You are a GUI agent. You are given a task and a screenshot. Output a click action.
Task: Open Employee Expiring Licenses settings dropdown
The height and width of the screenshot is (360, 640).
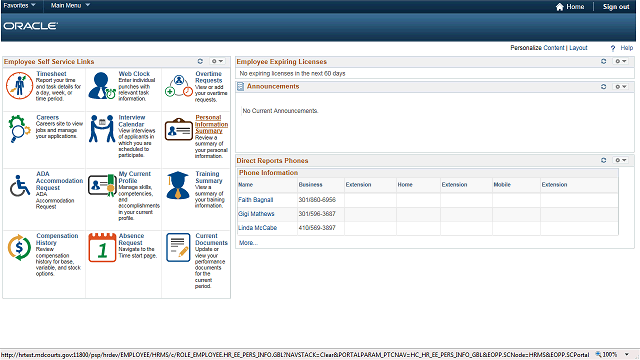click(x=621, y=61)
